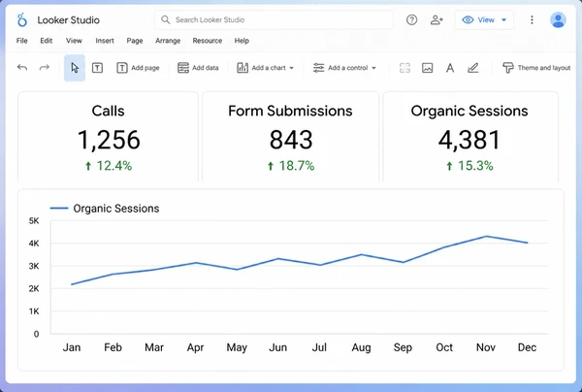The width and height of the screenshot is (582, 392).
Task: Open the Insert menu
Action: coord(105,41)
